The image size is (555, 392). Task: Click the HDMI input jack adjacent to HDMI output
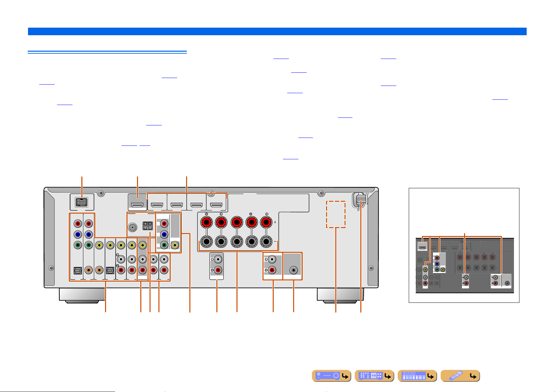pyautogui.click(x=157, y=205)
